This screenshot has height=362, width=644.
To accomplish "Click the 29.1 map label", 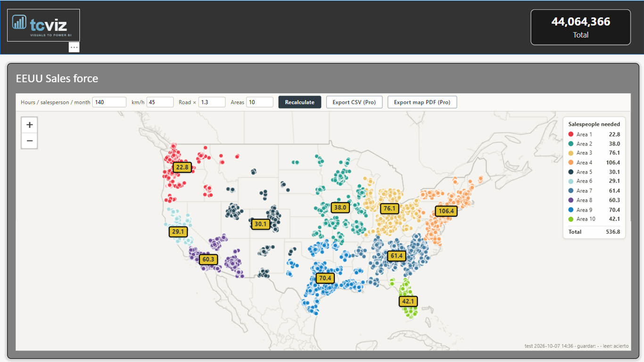I will click(178, 232).
